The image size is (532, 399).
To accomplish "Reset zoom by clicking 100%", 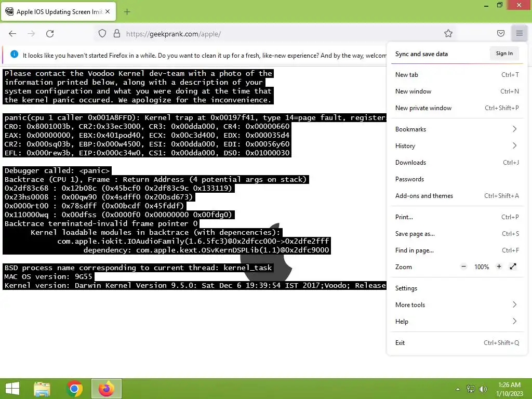I will click(x=482, y=267).
